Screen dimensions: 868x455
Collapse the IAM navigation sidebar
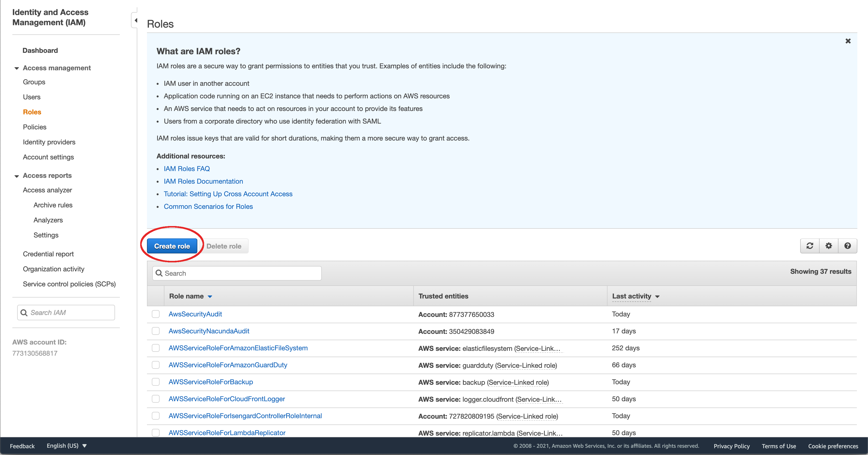pyautogui.click(x=135, y=20)
